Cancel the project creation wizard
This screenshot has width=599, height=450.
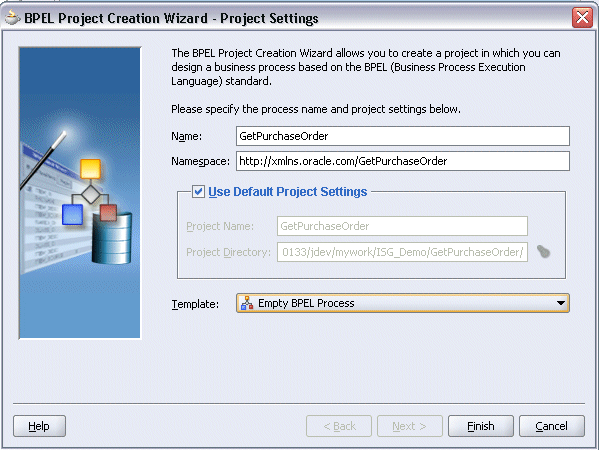tap(552, 426)
